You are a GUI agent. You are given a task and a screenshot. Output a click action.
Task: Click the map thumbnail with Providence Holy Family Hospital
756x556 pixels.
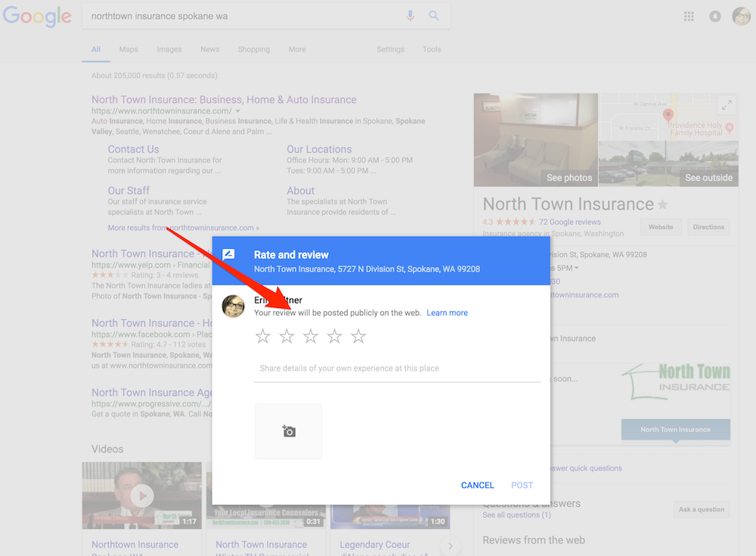[669, 116]
